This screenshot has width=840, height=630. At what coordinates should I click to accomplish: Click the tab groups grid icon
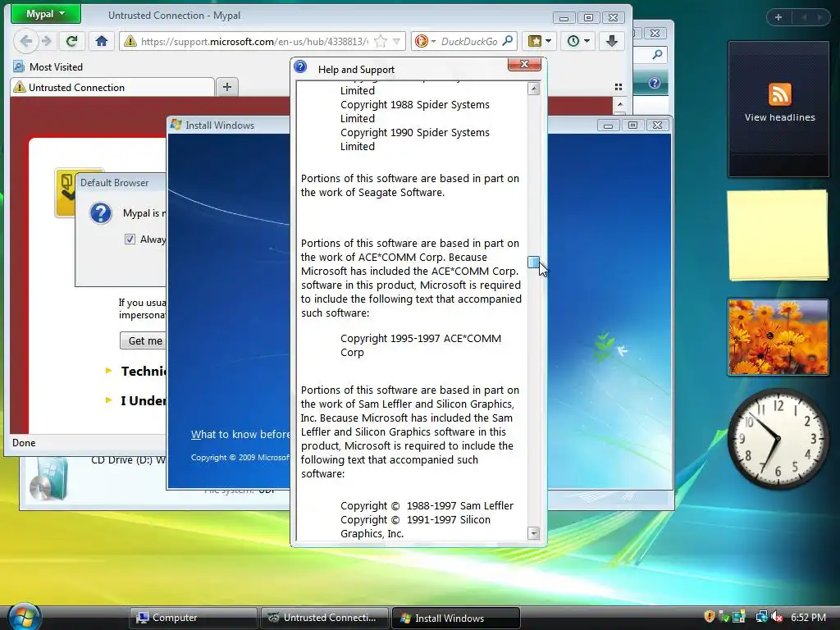(619, 87)
